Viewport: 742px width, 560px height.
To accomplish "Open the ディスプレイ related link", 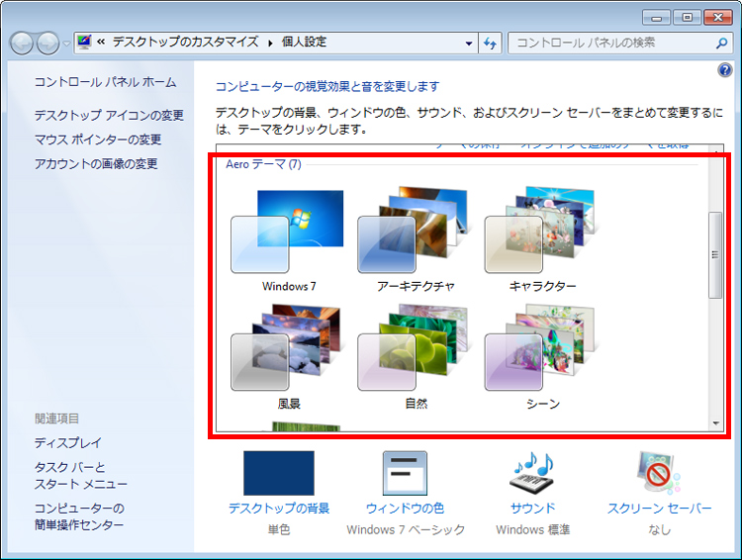I will [x=68, y=443].
